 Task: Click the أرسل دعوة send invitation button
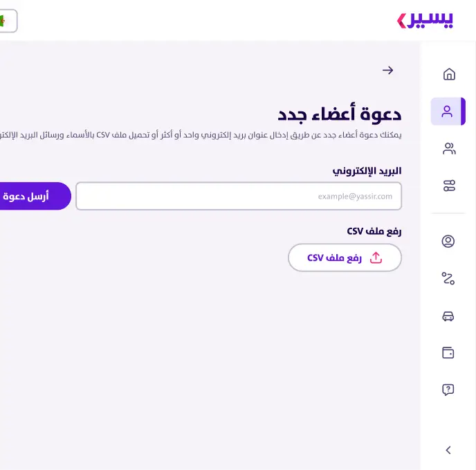(x=33, y=196)
